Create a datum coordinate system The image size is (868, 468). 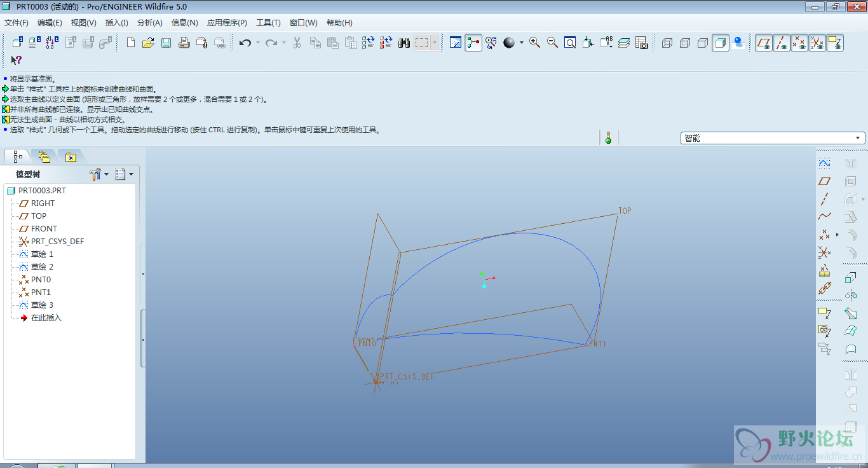coord(824,252)
